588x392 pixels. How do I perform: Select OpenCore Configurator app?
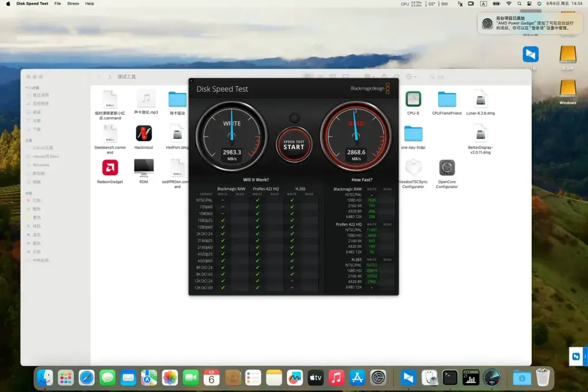click(x=447, y=174)
